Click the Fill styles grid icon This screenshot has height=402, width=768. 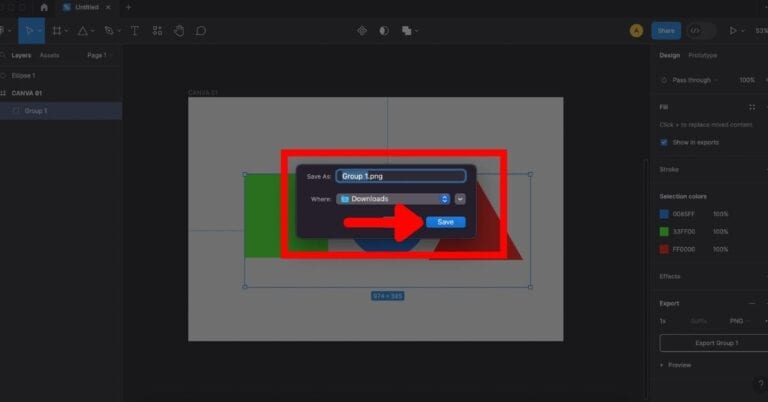tap(752, 107)
